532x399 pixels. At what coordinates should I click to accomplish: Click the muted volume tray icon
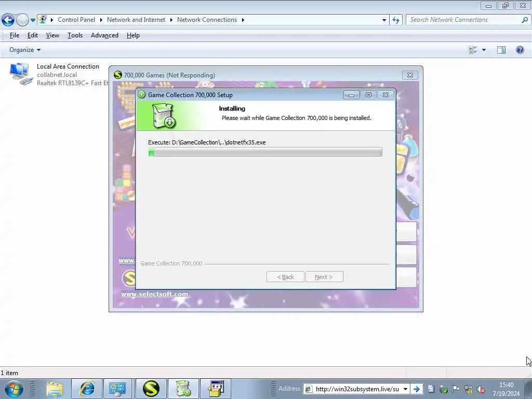481,389
